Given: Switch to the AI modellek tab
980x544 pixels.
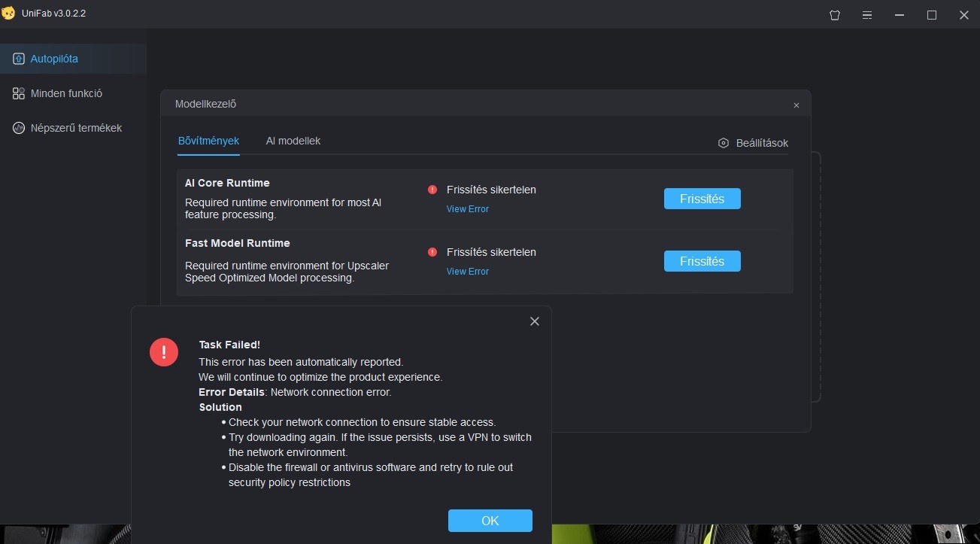Looking at the screenshot, I should [293, 141].
